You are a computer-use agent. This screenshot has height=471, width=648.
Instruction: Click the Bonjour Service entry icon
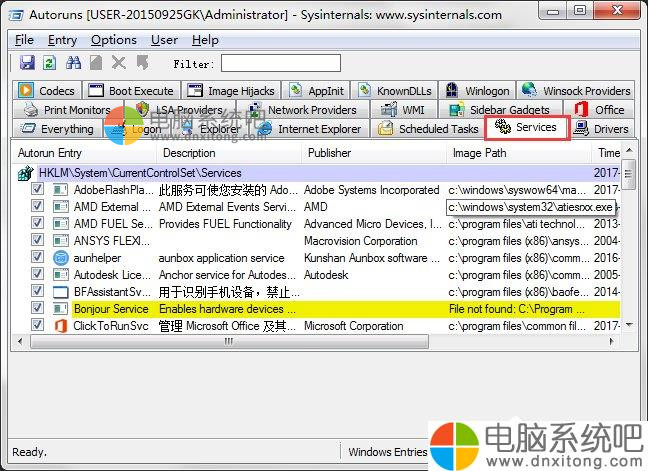pyautogui.click(x=61, y=309)
